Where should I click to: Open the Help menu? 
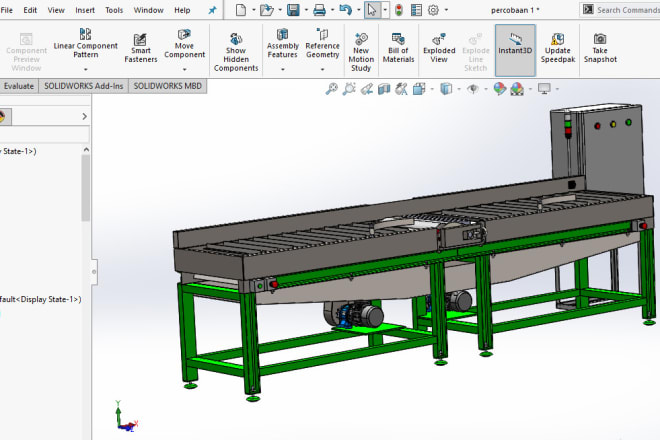(182, 10)
